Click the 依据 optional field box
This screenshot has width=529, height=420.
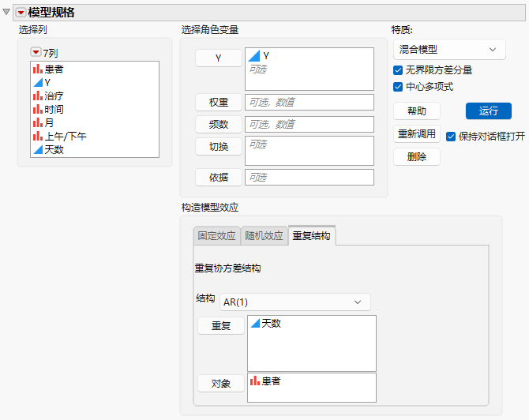pos(310,177)
